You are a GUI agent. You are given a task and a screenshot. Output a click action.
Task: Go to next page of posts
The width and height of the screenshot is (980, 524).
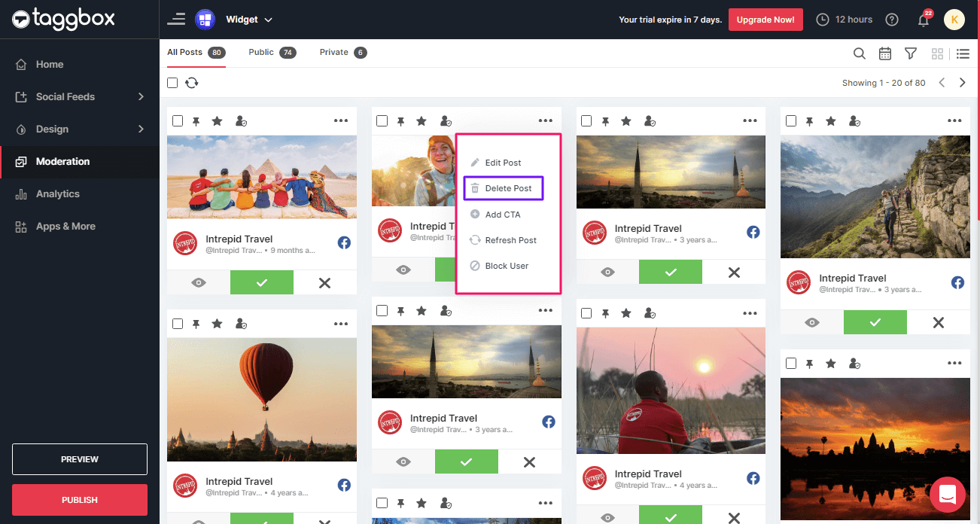(x=962, y=83)
